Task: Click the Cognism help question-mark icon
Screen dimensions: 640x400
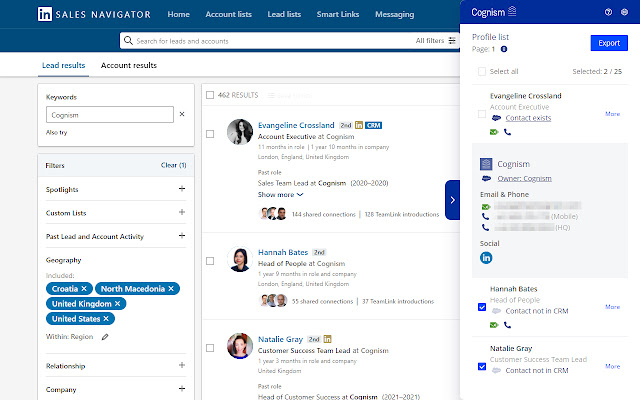Action: (609, 12)
